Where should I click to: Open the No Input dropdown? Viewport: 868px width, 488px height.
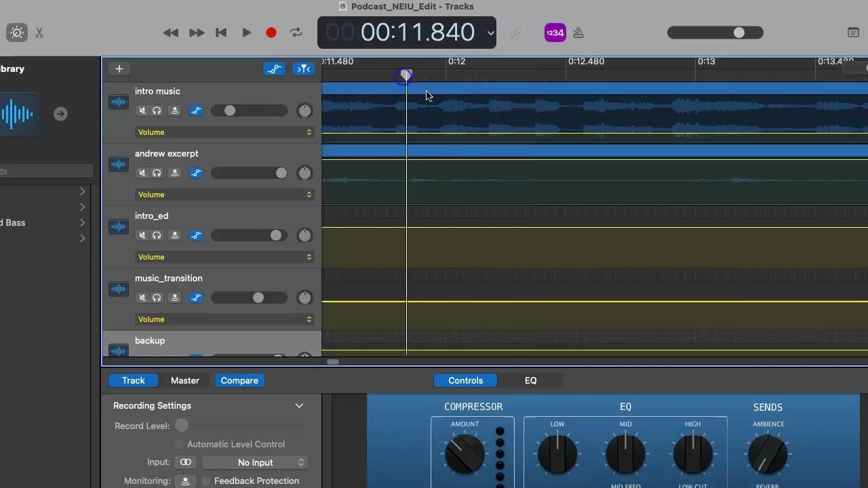tap(255, 462)
